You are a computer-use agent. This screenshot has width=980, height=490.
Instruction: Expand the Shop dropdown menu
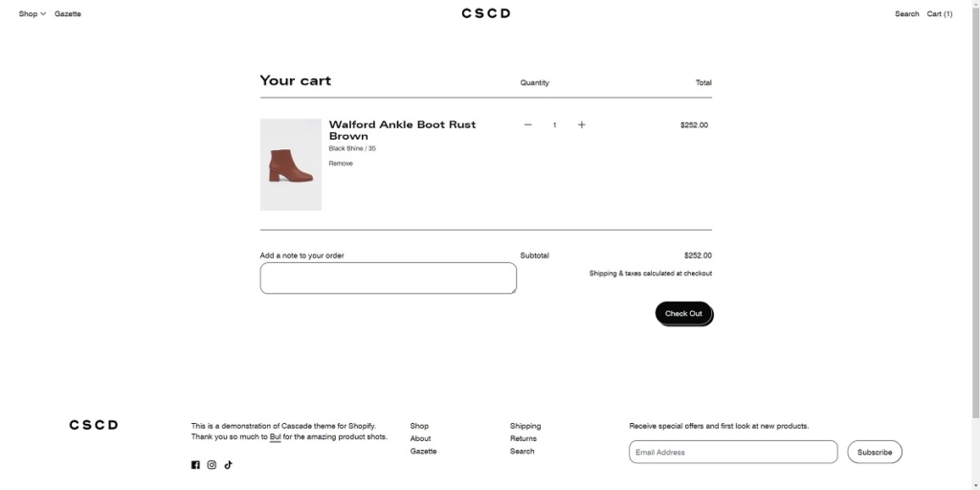pos(33,14)
